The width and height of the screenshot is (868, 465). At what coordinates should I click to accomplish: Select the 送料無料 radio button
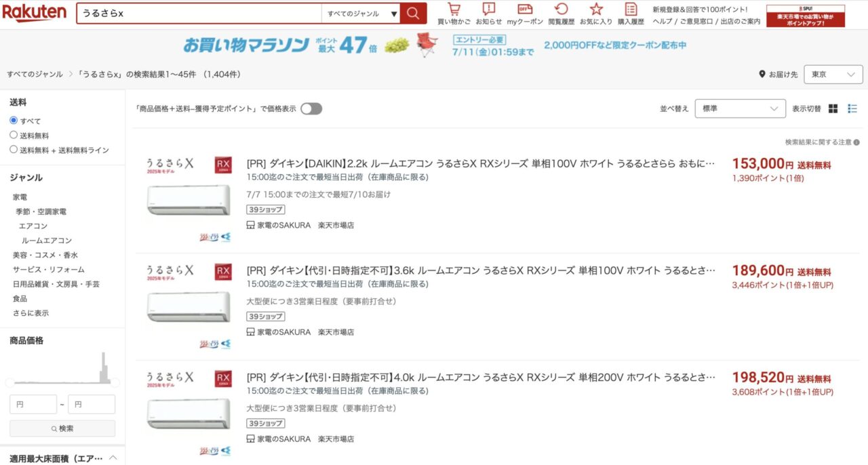[x=14, y=135]
